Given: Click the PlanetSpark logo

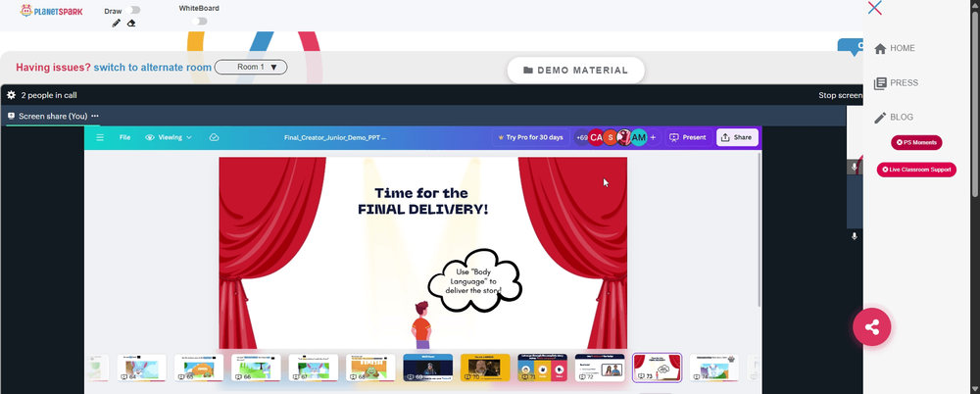Looking at the screenshot, I should point(51,11).
